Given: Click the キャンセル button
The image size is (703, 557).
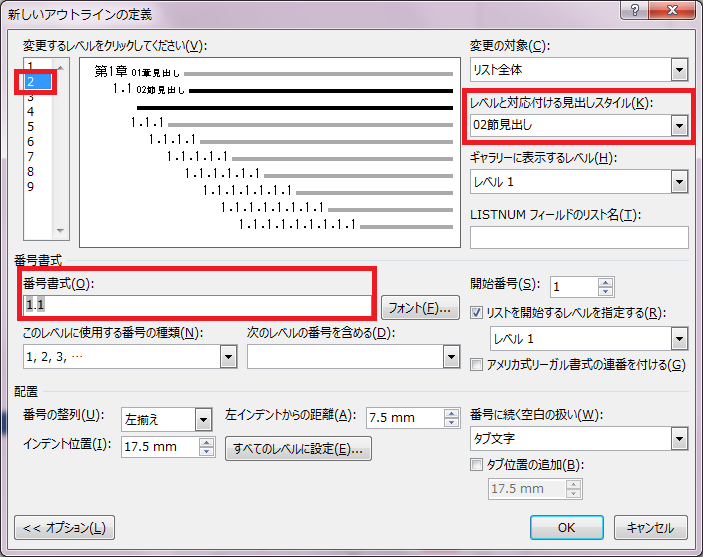Looking at the screenshot, I should coord(651,528).
